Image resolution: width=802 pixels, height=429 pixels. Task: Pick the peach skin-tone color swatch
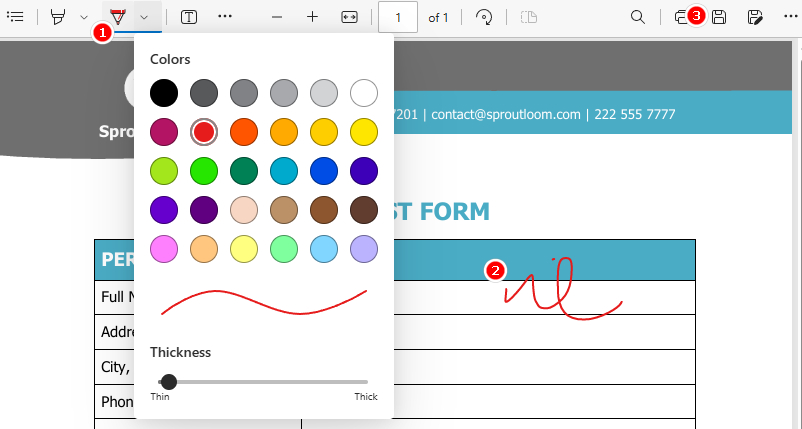pyautogui.click(x=244, y=210)
